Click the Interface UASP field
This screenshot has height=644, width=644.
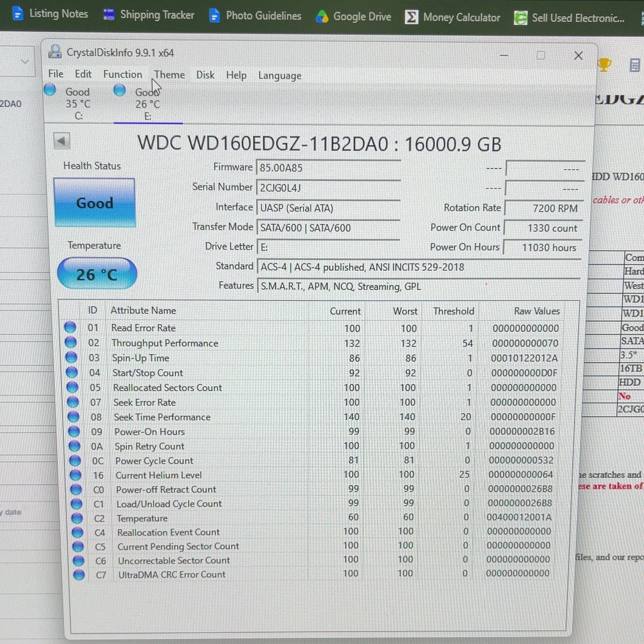[x=328, y=208]
